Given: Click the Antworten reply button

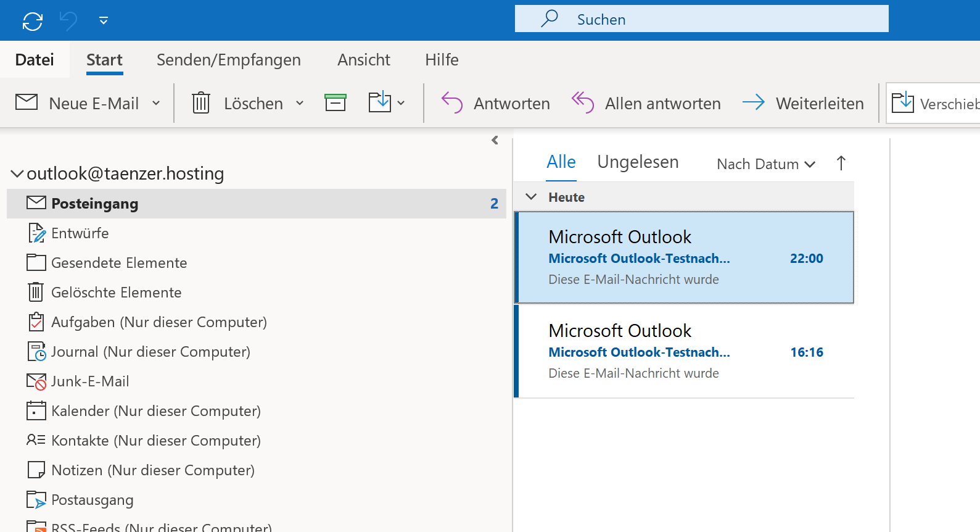Looking at the screenshot, I should [496, 103].
